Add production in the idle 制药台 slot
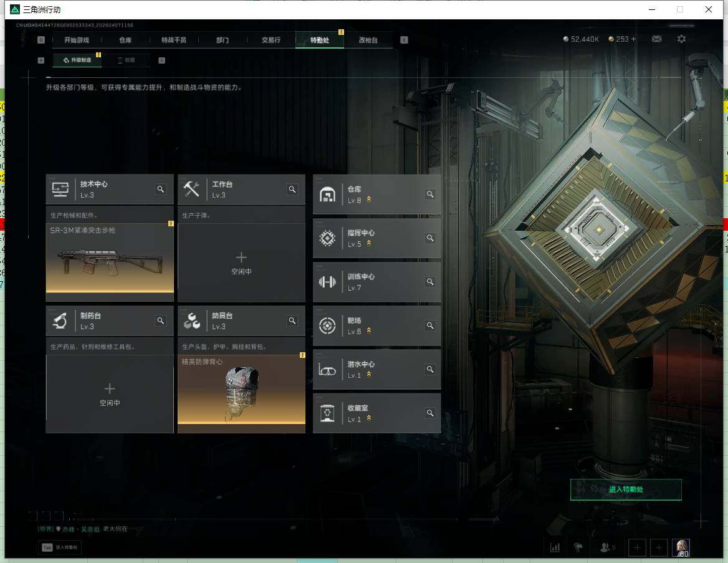This screenshot has width=728, height=563. (110, 395)
